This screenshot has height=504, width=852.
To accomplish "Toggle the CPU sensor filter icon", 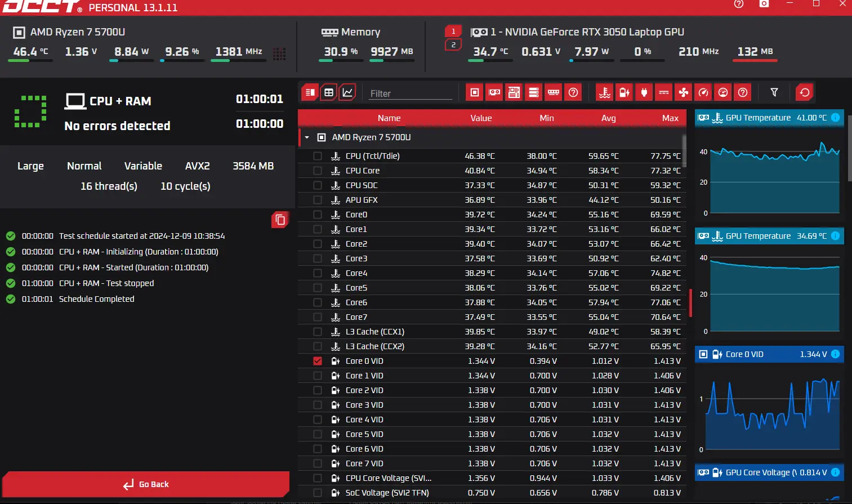I will (x=475, y=92).
